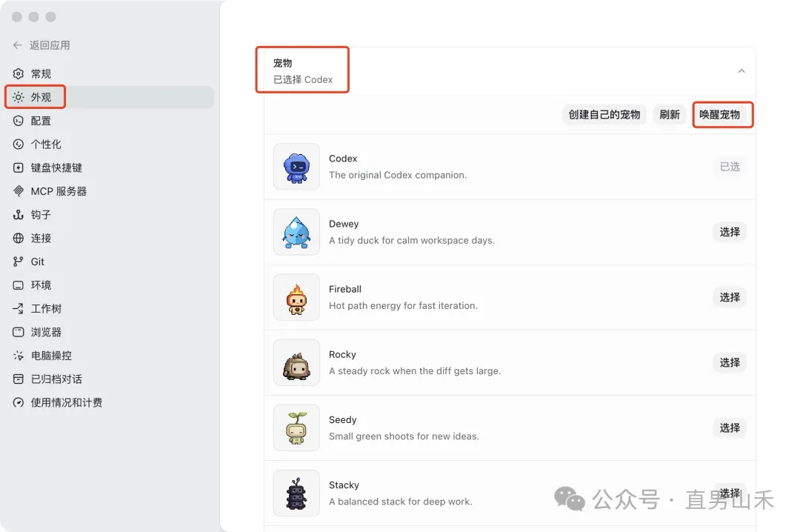Viewport: 800px width, 532px height.
Task: Click text 'A tidy duck for calm workspace days.'
Action: 412,241
